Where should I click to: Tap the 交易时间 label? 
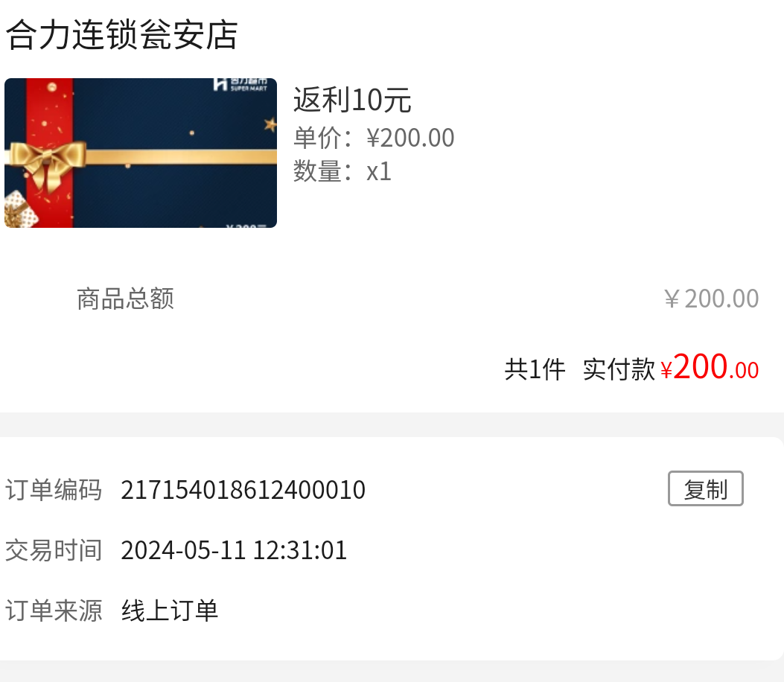click(x=54, y=550)
